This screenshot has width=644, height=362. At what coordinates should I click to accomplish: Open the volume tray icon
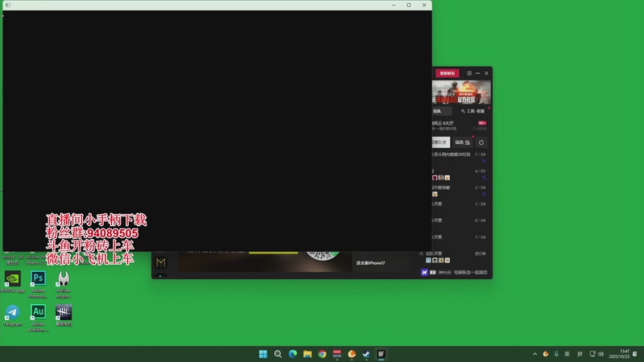coord(601,354)
